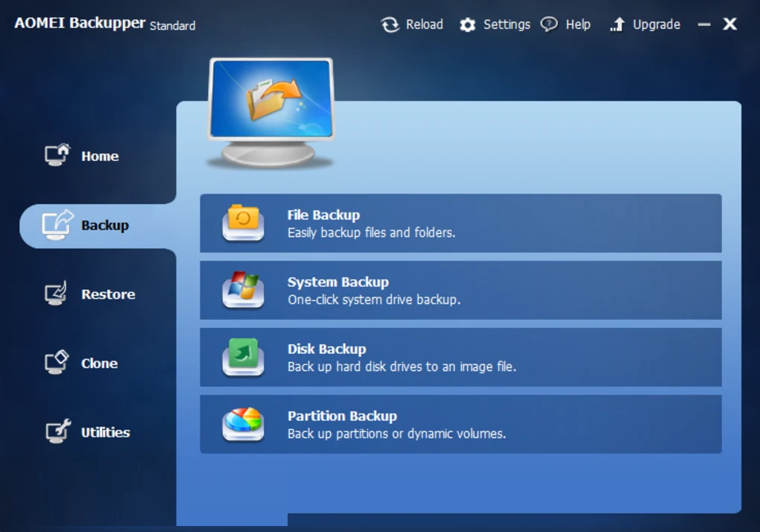
Task: Click 'One-click system drive backup.' description
Action: pyautogui.click(x=374, y=300)
